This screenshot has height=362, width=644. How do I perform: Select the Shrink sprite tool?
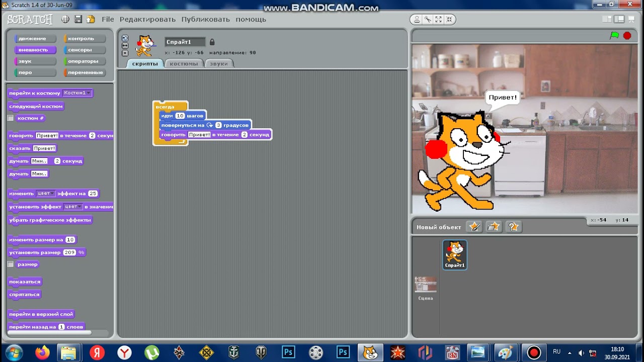point(449,20)
